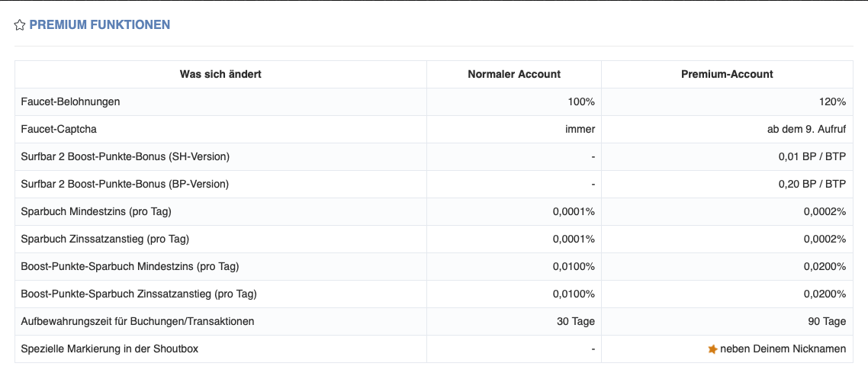This screenshot has width=868, height=389.
Task: Click the 120% premium Faucet reward value
Action: point(833,101)
